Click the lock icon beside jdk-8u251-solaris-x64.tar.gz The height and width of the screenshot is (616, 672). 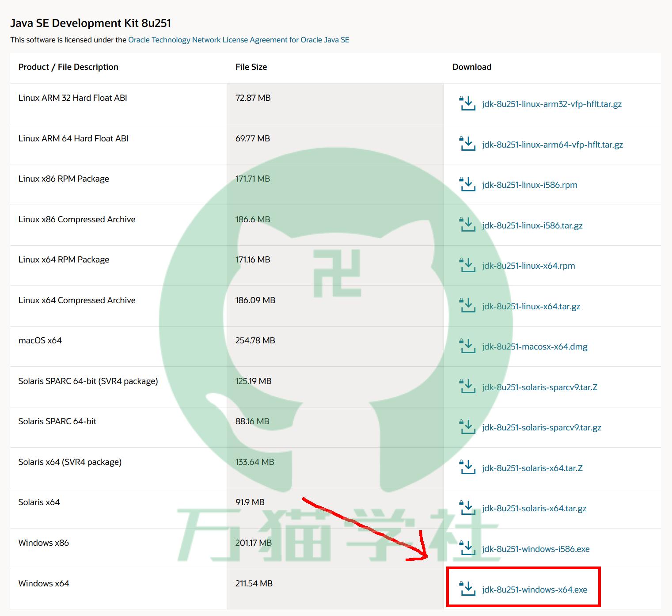coord(461,505)
